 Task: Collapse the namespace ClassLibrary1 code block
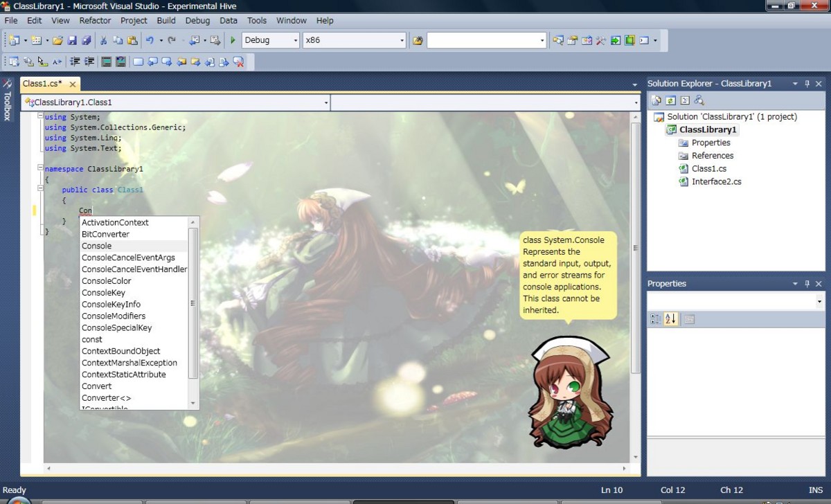pyautogui.click(x=40, y=169)
